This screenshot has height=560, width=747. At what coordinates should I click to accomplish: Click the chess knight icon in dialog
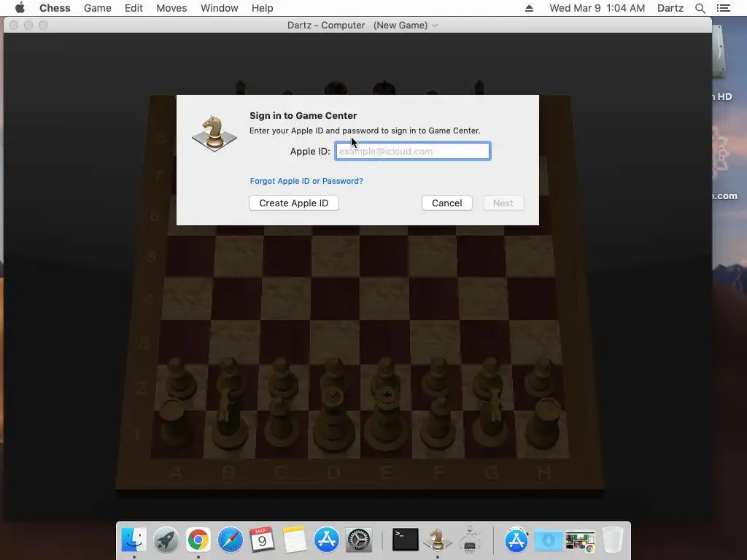coord(214,133)
